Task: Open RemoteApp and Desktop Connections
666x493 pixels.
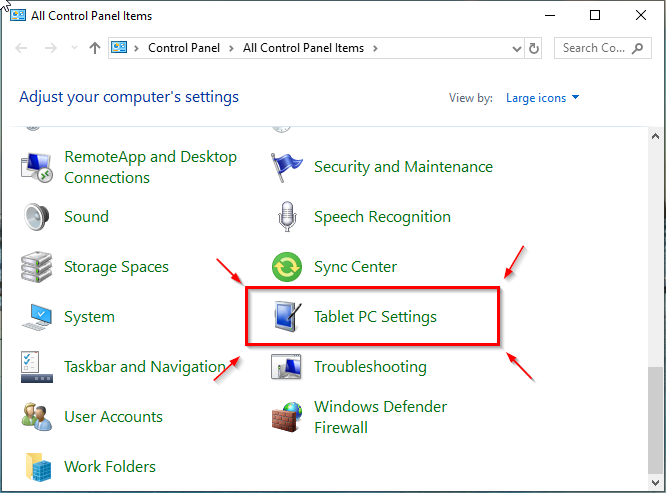Action: (x=150, y=167)
